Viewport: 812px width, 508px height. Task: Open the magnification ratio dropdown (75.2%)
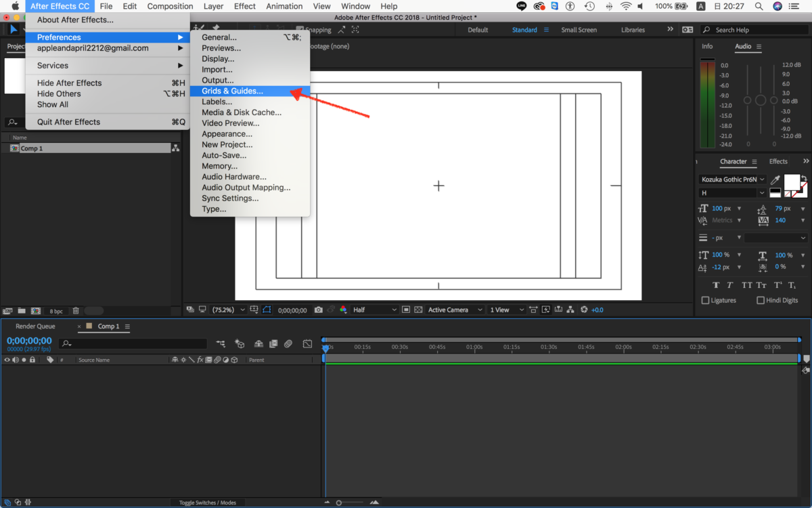228,310
